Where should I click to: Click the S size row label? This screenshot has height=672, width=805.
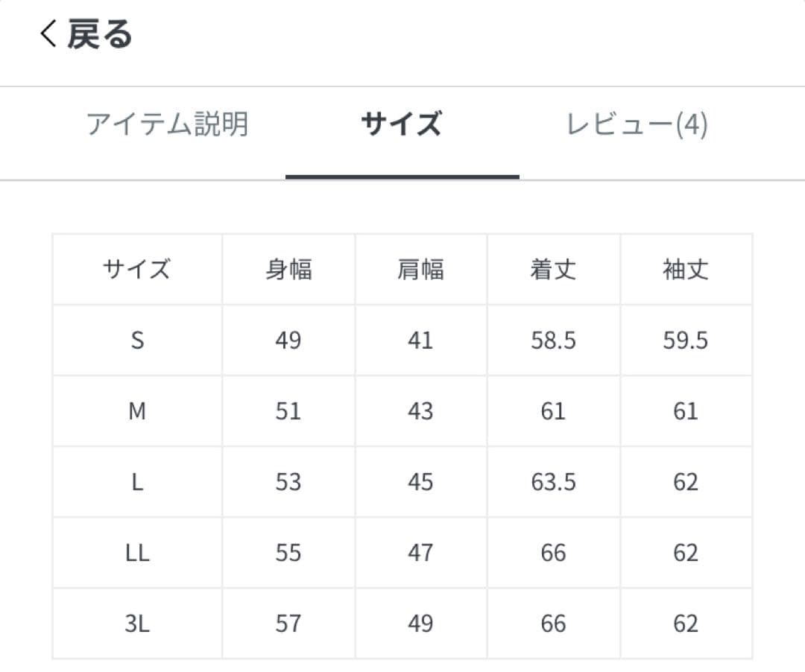tap(136, 340)
